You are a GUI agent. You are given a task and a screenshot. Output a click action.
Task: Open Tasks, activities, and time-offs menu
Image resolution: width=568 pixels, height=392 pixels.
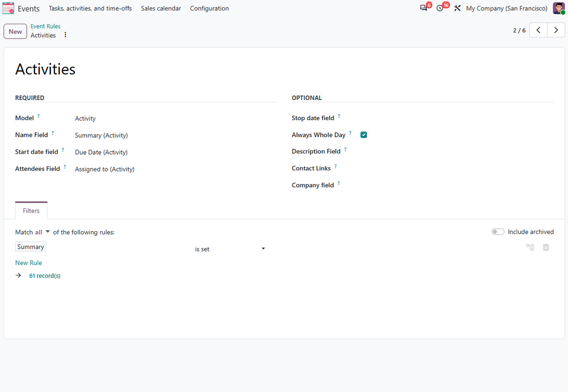(90, 9)
